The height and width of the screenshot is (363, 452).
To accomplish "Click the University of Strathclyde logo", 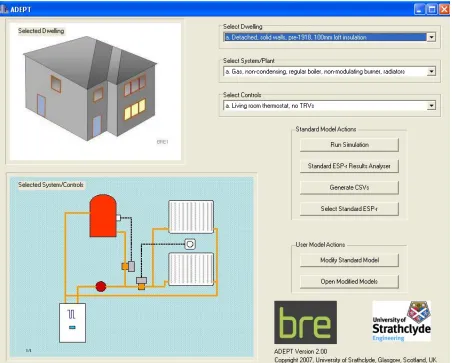I will (x=402, y=321).
